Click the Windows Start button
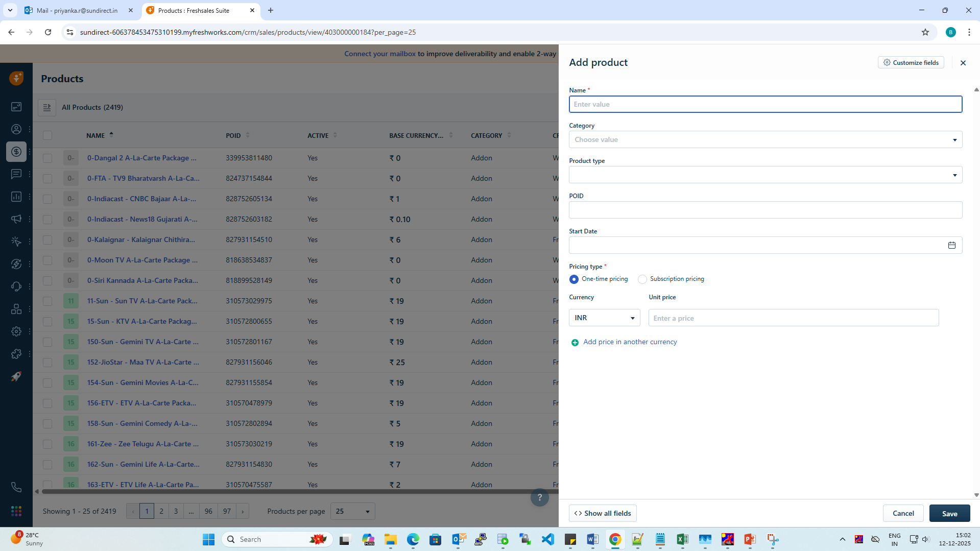Viewport: 980px width, 551px height. (208, 539)
